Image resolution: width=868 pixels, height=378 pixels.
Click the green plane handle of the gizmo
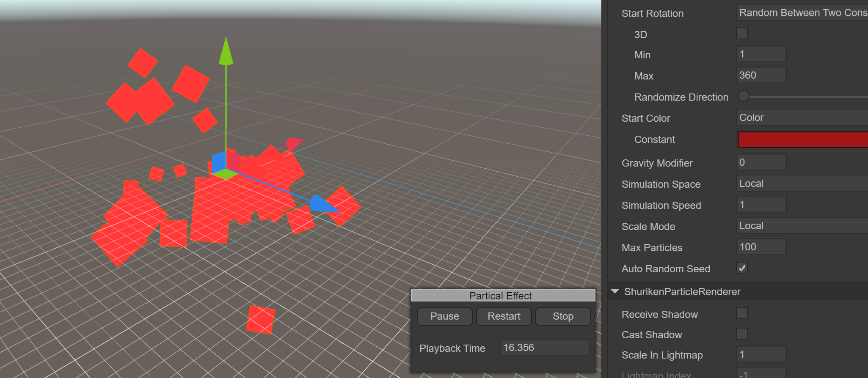(x=226, y=173)
